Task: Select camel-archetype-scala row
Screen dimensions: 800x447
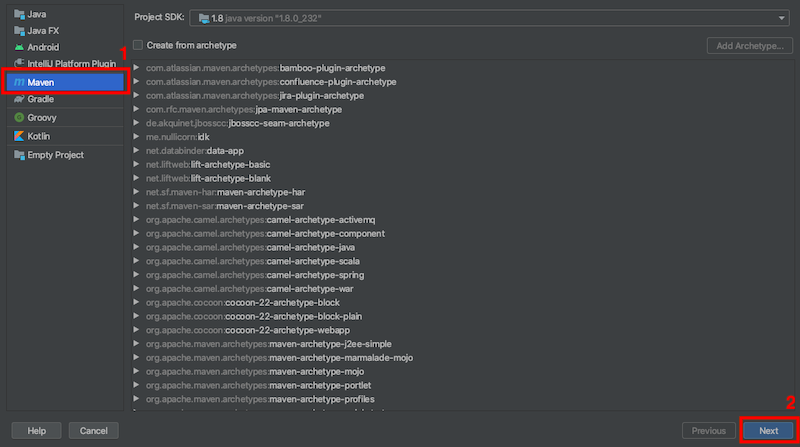Action: pyautogui.click(x=462, y=261)
